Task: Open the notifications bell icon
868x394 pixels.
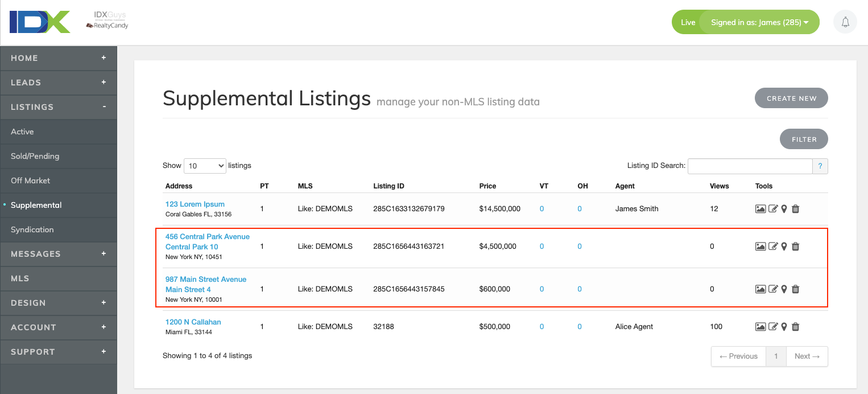Action: tap(845, 22)
